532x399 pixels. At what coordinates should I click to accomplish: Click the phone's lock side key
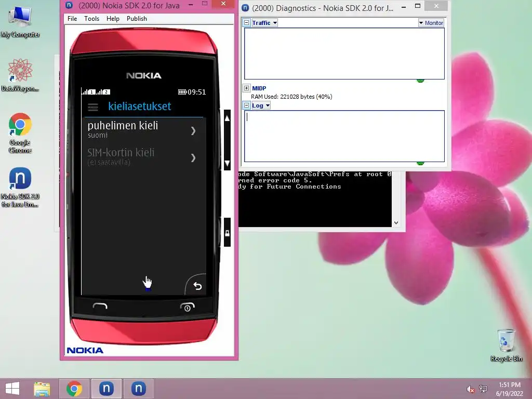pyautogui.click(x=227, y=233)
